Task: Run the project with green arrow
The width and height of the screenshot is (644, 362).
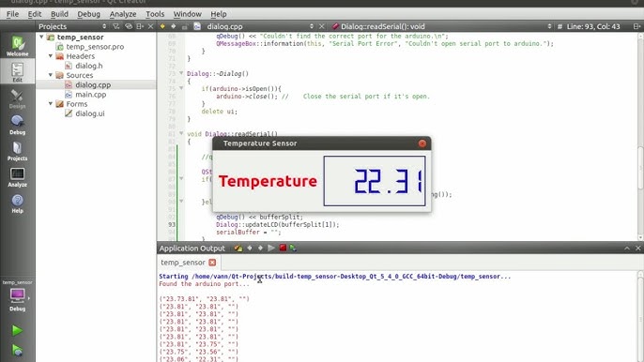Action: (17, 330)
